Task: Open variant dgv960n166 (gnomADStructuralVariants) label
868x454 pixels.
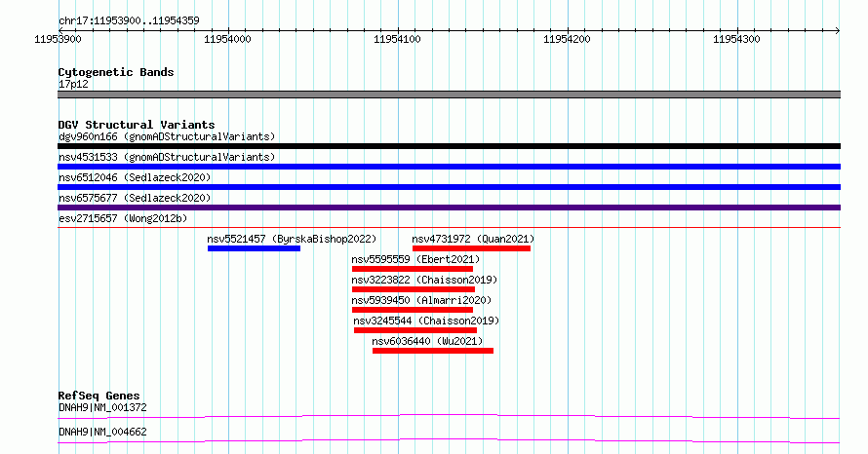Action: [x=167, y=136]
